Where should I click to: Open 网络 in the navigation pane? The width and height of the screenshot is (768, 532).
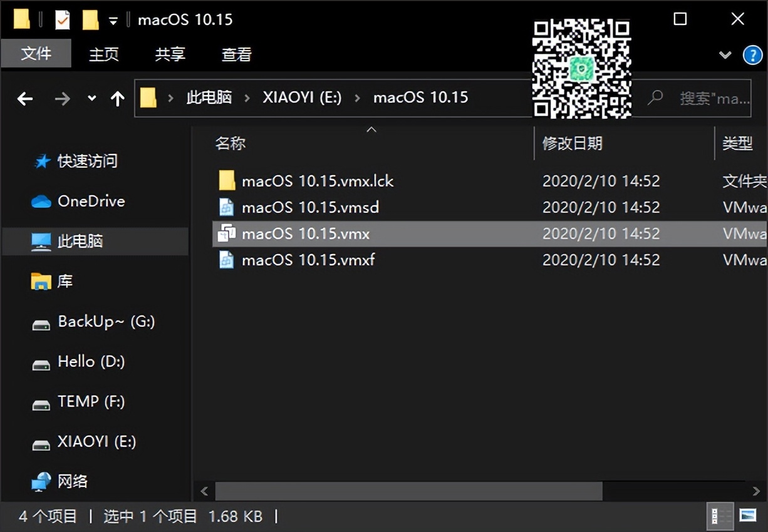pyautogui.click(x=73, y=481)
